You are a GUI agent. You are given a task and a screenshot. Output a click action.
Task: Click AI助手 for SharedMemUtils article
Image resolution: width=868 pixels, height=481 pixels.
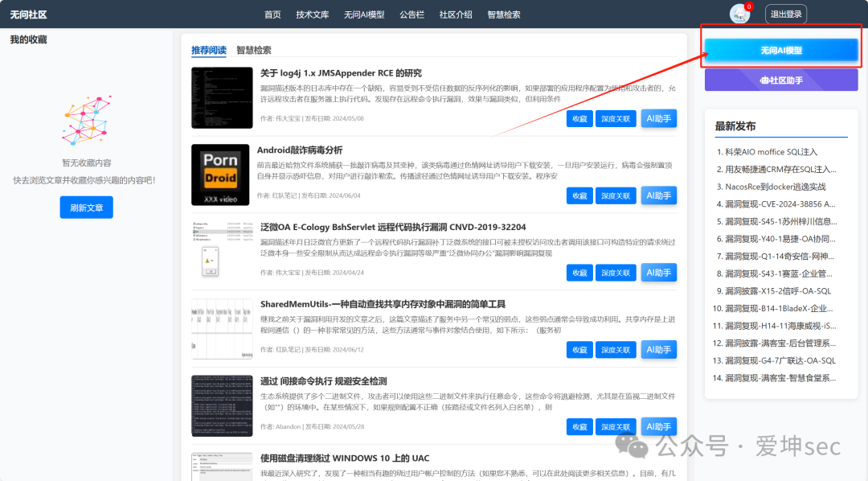tap(659, 350)
